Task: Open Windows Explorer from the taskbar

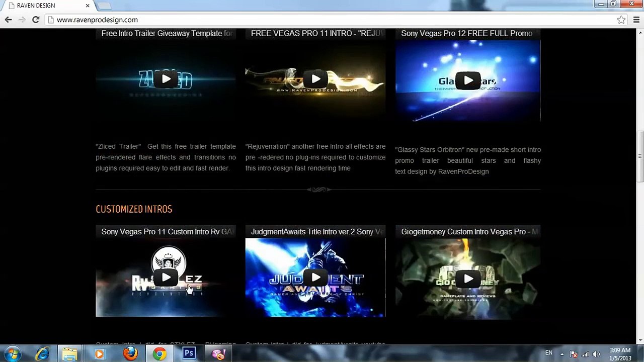Action: 70,354
